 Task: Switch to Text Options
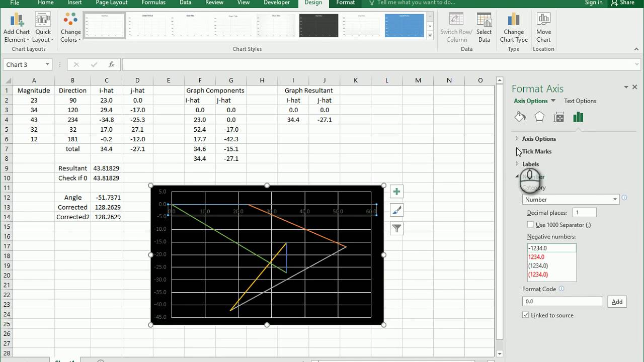(x=580, y=101)
